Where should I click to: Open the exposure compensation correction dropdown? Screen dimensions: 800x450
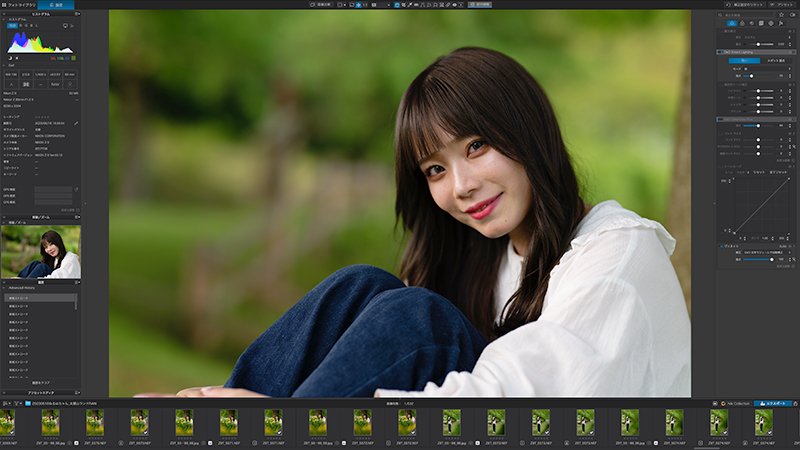[x=767, y=37]
